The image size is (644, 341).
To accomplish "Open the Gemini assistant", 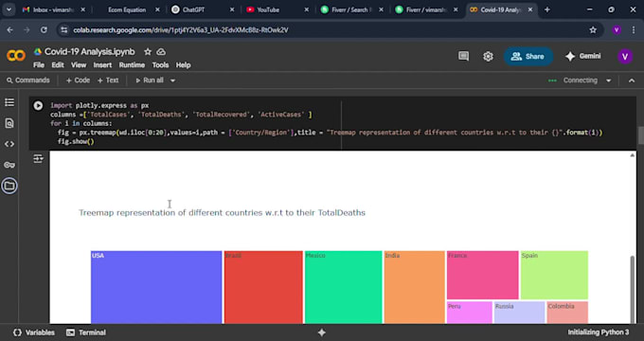I will click(x=582, y=56).
